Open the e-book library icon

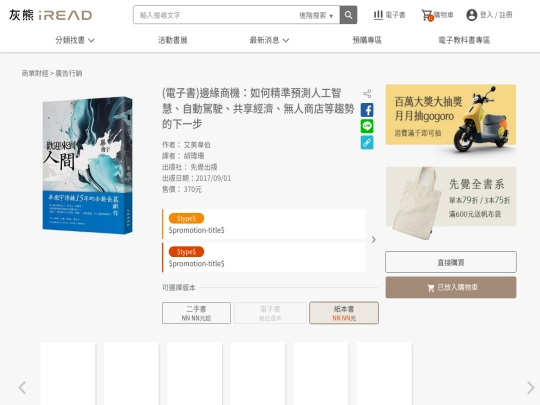(378, 15)
